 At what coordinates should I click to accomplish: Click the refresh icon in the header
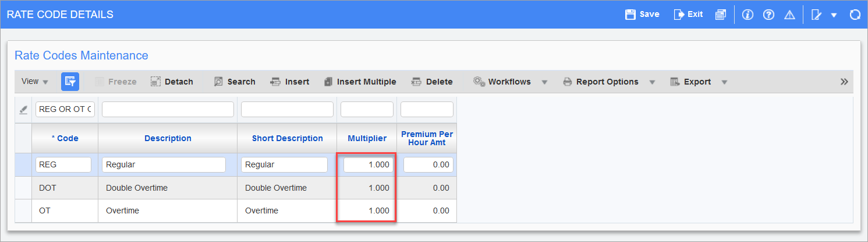pyautogui.click(x=855, y=15)
